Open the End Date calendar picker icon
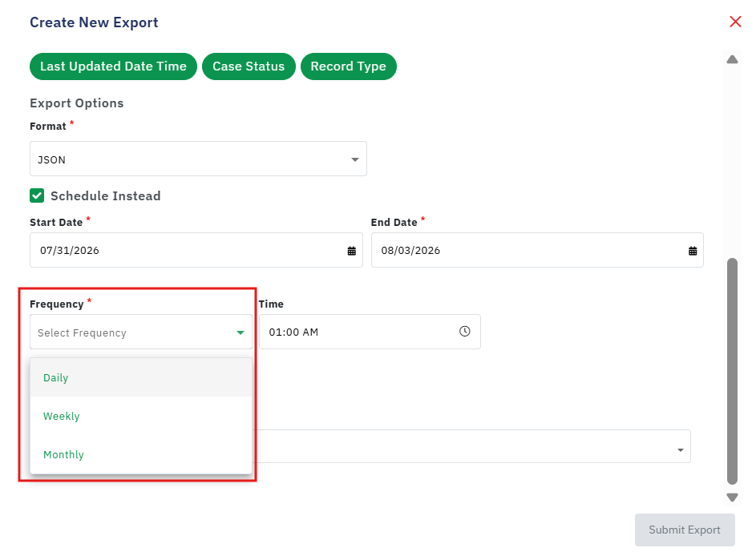This screenshot has height=560, width=756. point(693,251)
